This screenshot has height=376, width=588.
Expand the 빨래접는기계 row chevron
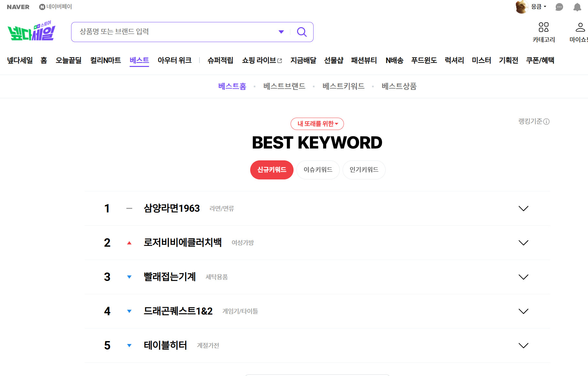[523, 277]
